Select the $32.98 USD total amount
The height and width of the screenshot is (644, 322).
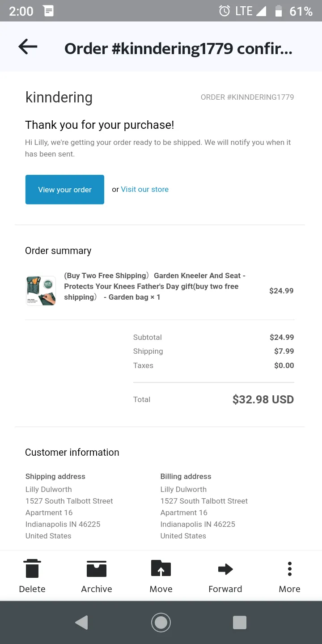[263, 399]
